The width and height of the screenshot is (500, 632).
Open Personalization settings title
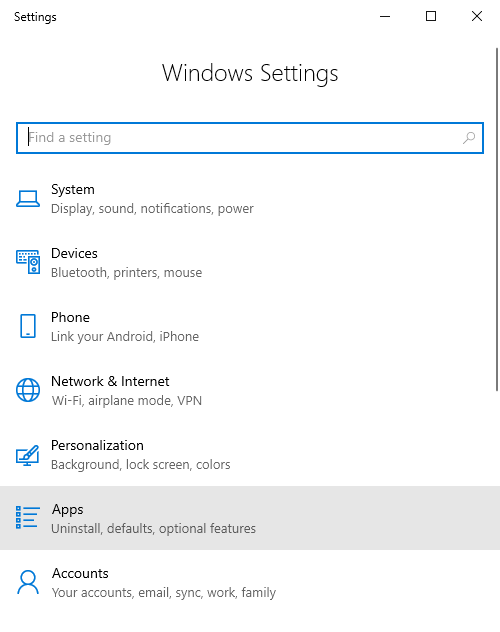point(97,445)
